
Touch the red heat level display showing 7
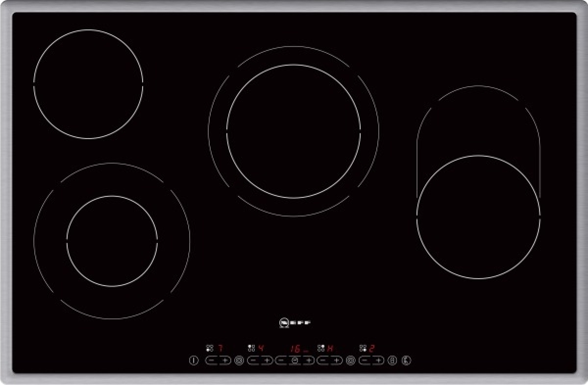tap(220, 348)
